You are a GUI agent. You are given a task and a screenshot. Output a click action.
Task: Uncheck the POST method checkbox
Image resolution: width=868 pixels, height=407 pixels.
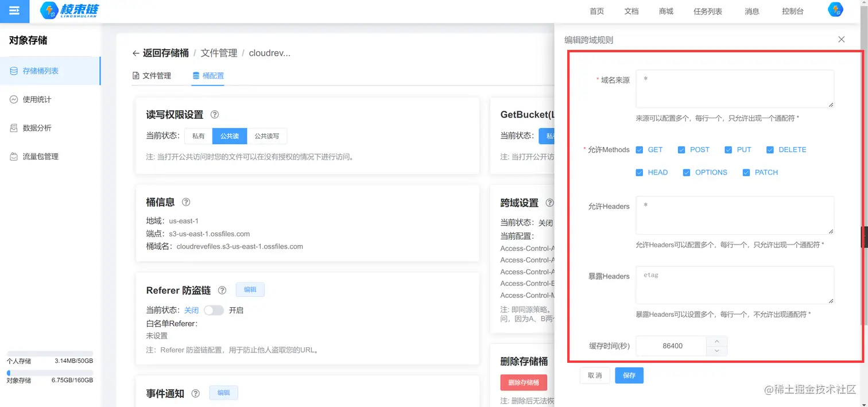click(x=681, y=150)
